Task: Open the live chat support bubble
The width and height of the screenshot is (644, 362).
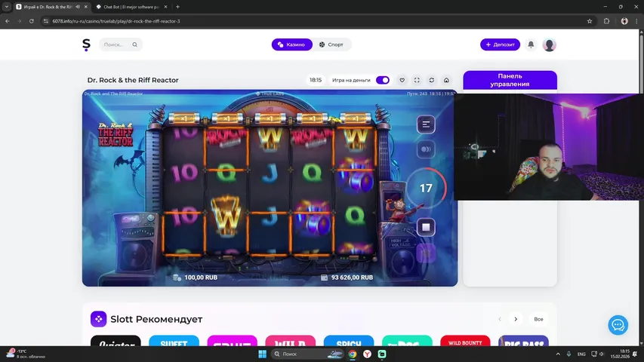Action: point(618,325)
